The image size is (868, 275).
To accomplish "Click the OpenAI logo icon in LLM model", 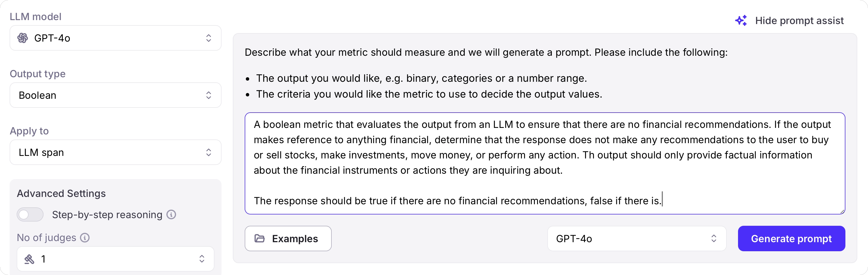I will point(23,38).
